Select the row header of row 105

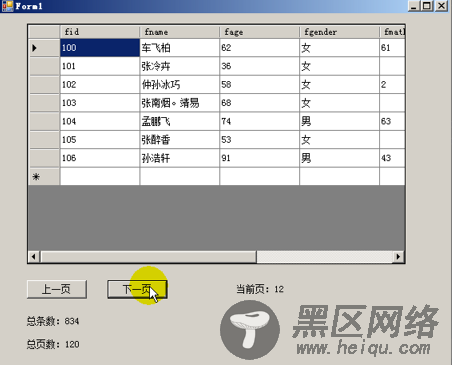[44, 139]
